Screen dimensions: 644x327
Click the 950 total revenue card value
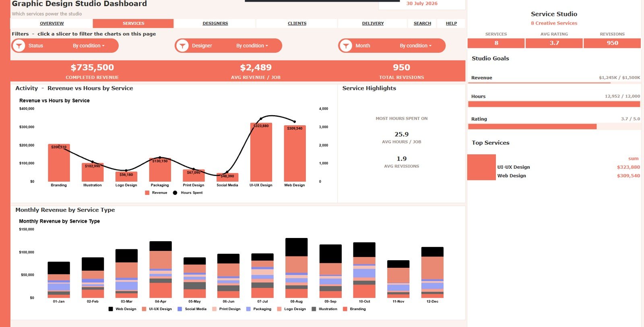(402, 68)
